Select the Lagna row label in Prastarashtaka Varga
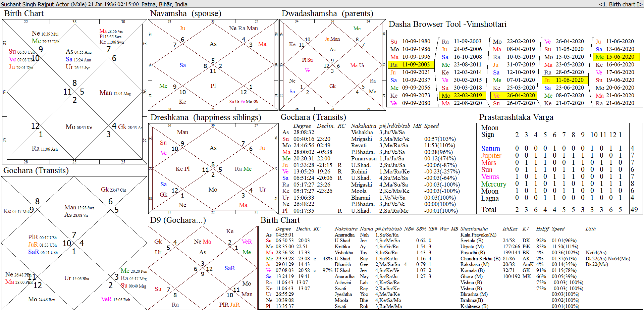The height and width of the screenshot is (310, 644). click(490, 198)
